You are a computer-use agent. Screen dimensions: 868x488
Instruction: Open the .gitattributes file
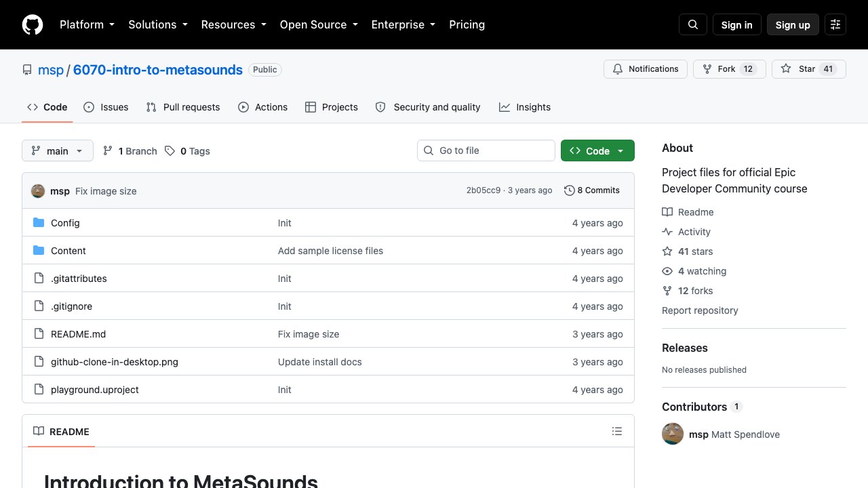(79, 279)
